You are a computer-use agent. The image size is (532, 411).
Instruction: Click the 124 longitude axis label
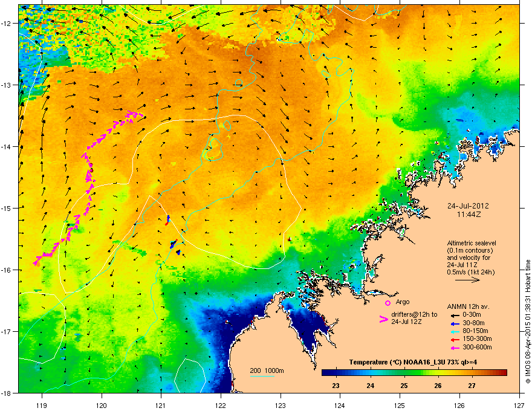(x=340, y=406)
